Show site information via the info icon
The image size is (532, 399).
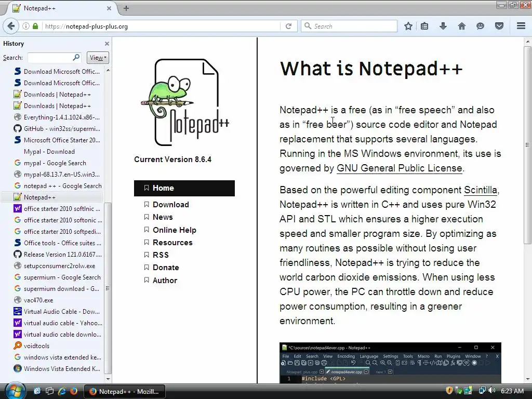pos(26,26)
